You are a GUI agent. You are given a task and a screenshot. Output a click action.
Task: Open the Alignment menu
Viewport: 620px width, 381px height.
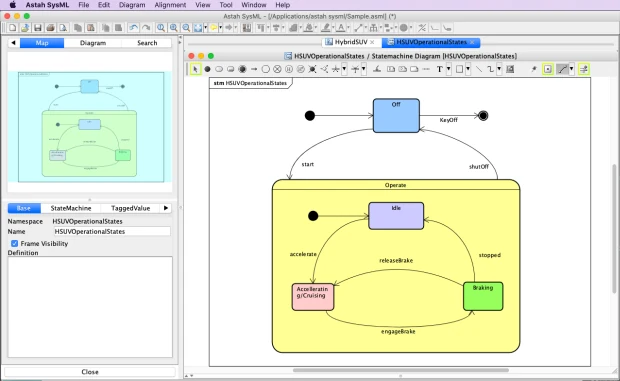point(170,5)
